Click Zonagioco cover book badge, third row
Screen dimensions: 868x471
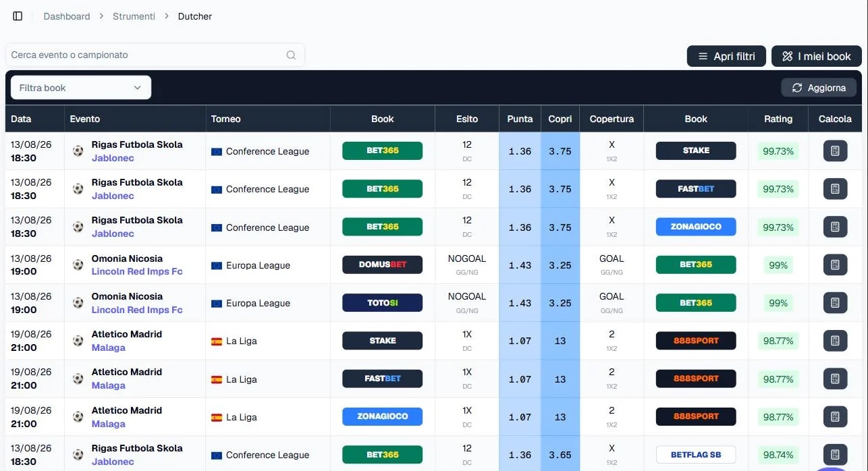(x=696, y=227)
